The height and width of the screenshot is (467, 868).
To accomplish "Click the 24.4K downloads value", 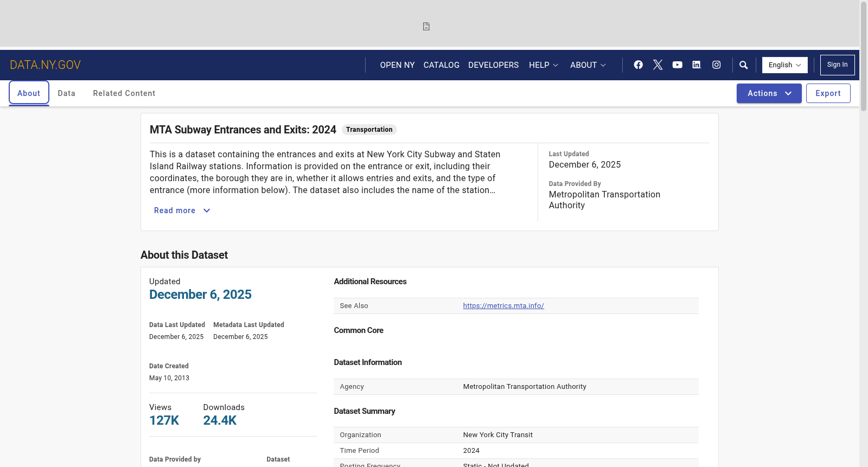I will click(220, 420).
